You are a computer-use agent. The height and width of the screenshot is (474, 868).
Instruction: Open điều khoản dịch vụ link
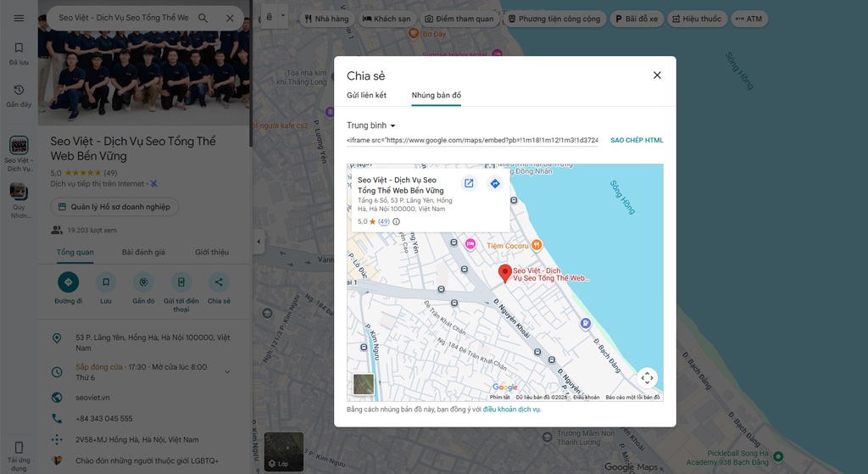tap(511, 410)
